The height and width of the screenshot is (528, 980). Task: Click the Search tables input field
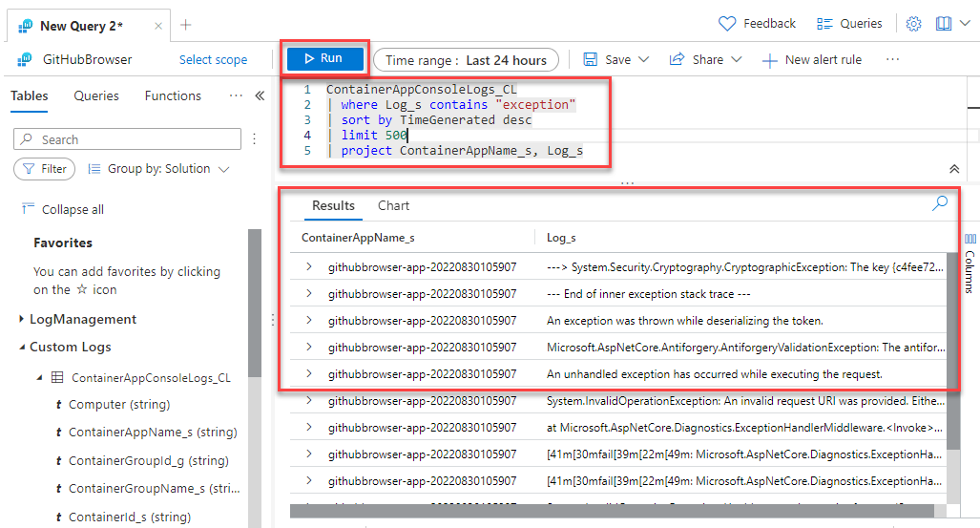coord(128,139)
